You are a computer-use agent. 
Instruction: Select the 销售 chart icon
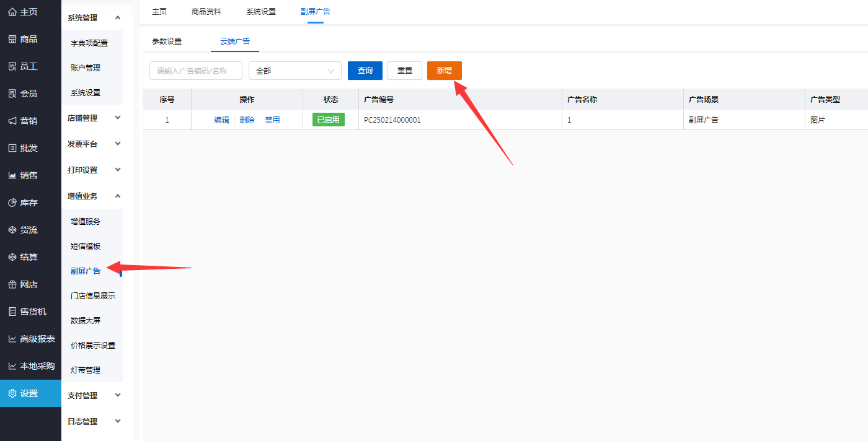pos(12,175)
